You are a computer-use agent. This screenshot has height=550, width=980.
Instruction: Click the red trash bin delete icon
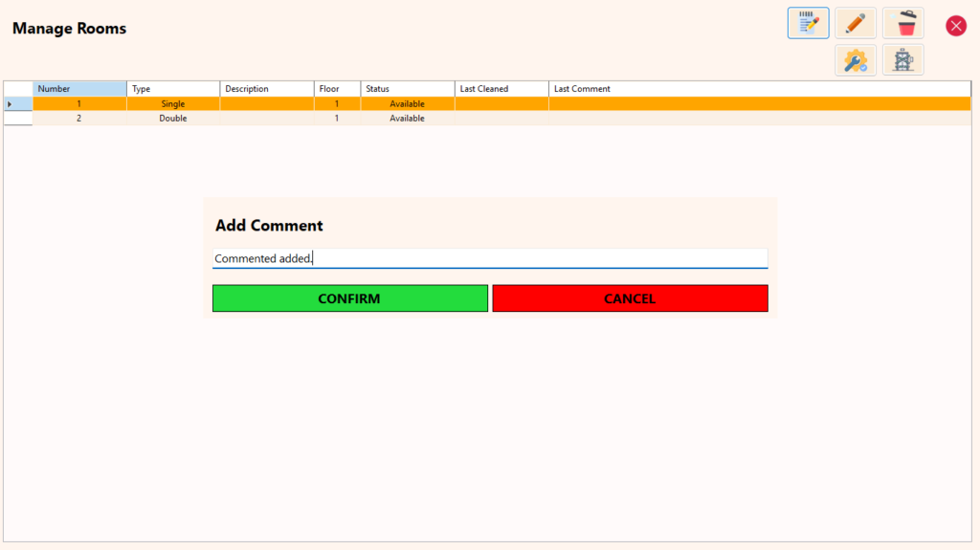pos(902,23)
